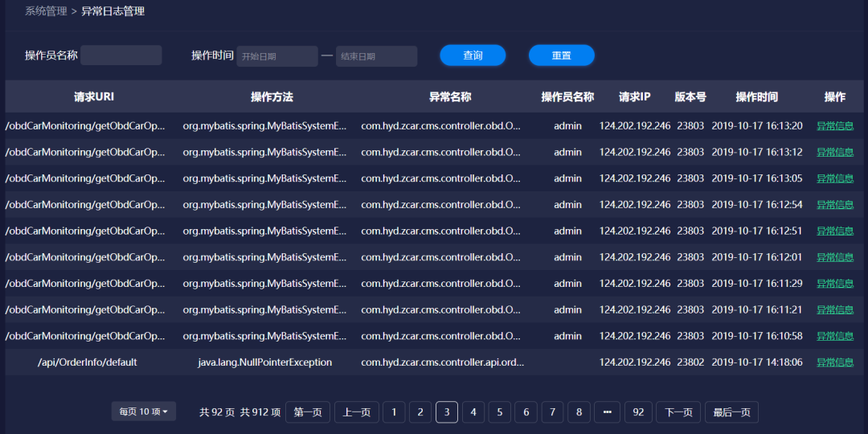868x434 pixels.
Task: Click IP 124.202.192.246 in the 16:13:12 row
Action: click(x=635, y=152)
